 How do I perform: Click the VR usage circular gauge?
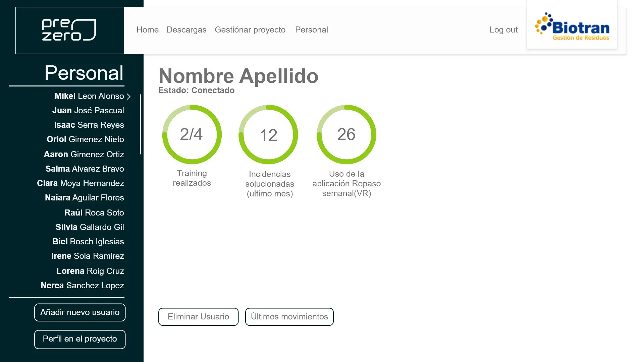[x=346, y=134]
